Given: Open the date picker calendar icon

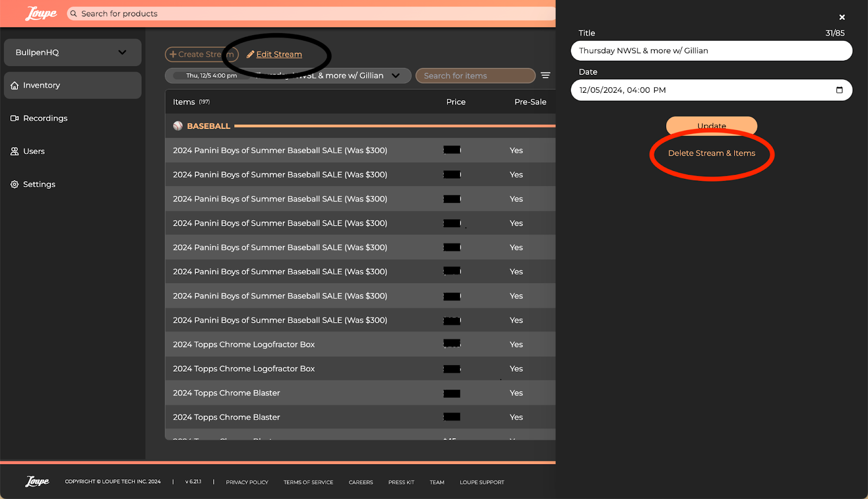Looking at the screenshot, I should (x=839, y=90).
